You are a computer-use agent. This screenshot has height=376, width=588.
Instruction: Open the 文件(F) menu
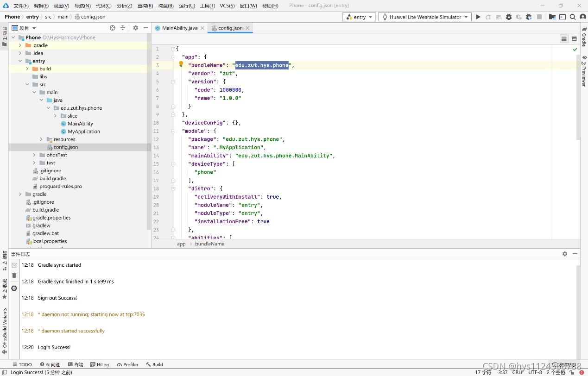click(x=21, y=6)
